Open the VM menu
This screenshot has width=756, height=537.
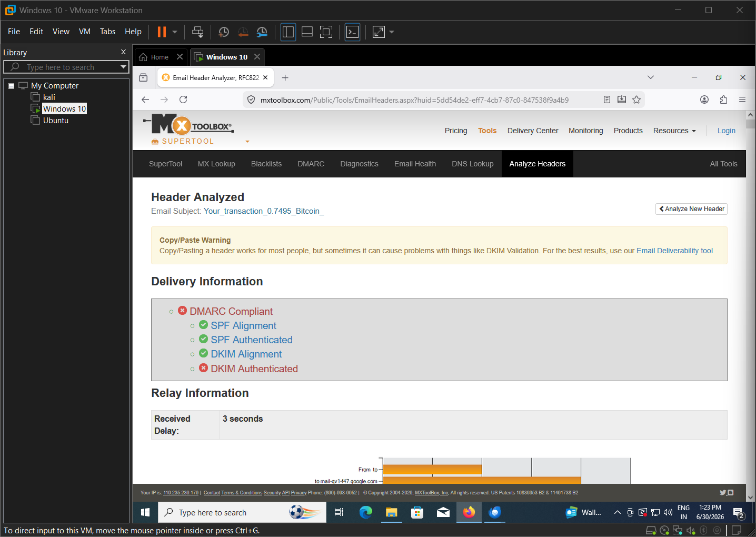[85, 32]
